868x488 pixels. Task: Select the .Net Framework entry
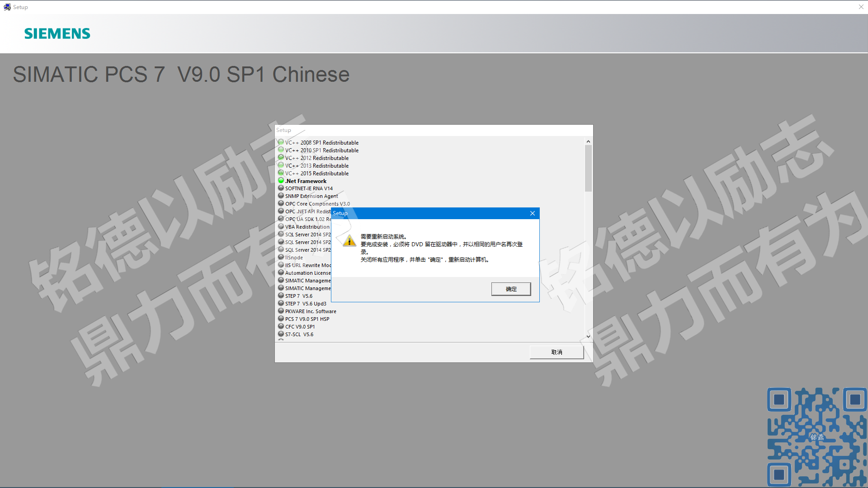coord(306,181)
